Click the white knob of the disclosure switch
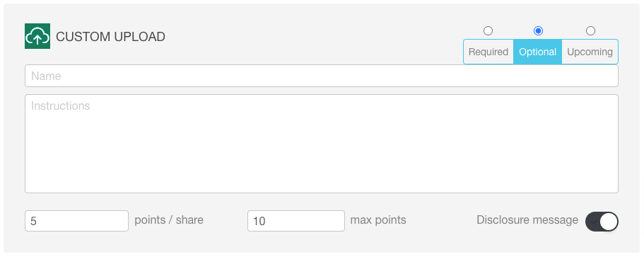 [609, 222]
